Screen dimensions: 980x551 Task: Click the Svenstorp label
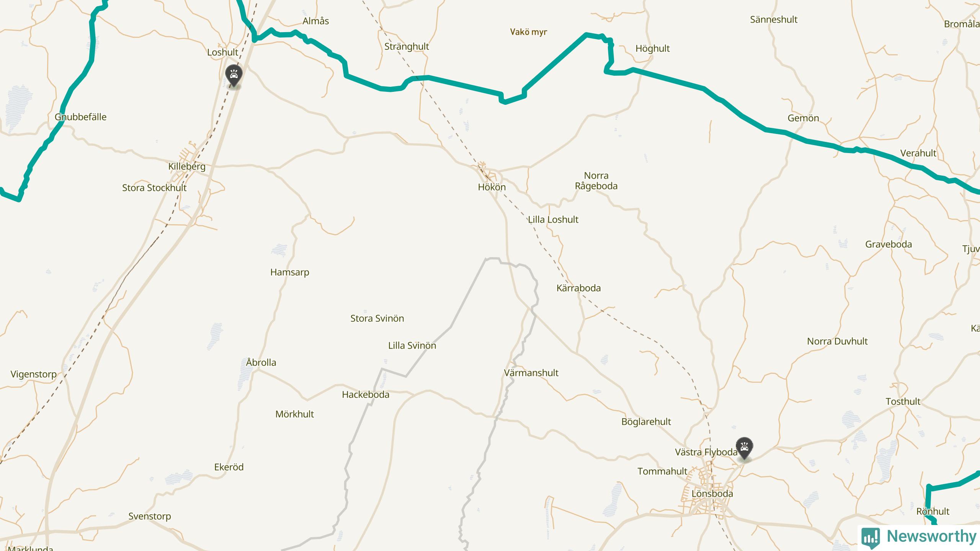coord(150,516)
